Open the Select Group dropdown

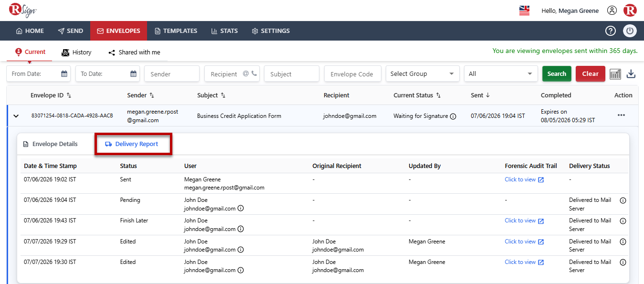pyautogui.click(x=422, y=74)
